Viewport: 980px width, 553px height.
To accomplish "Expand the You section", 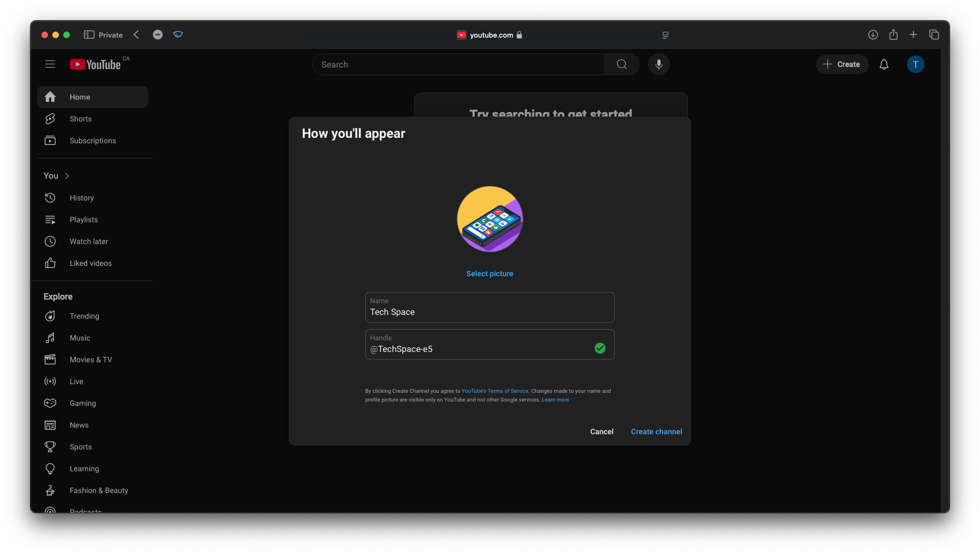I will click(57, 175).
